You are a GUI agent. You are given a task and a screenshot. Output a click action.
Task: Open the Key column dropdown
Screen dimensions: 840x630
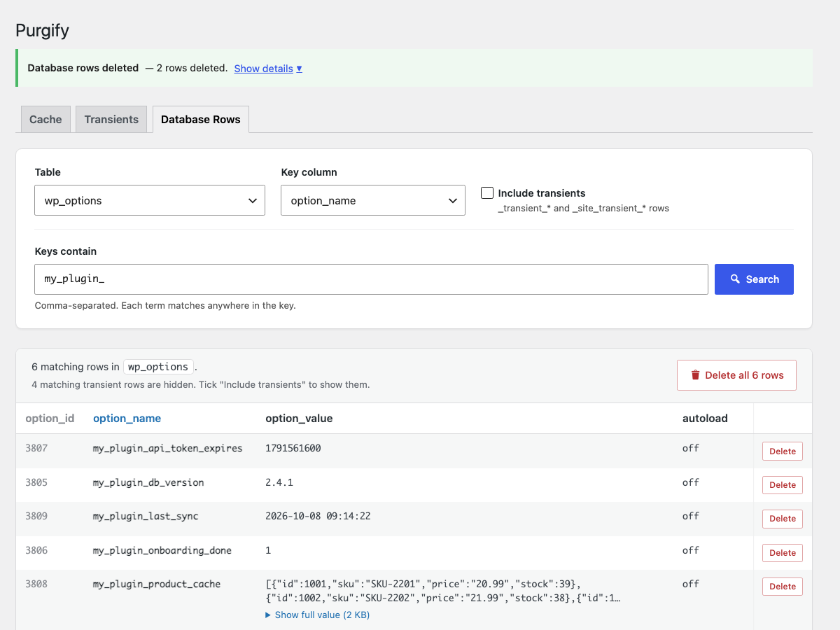click(373, 200)
